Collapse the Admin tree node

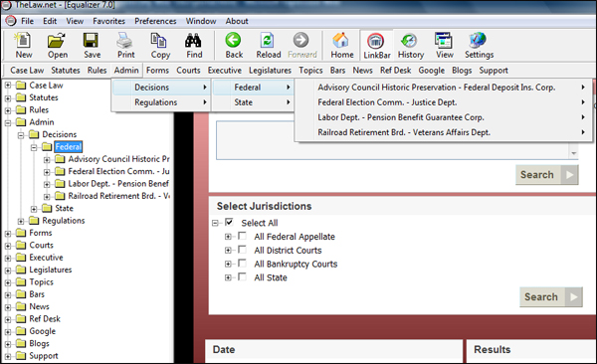click(x=8, y=122)
